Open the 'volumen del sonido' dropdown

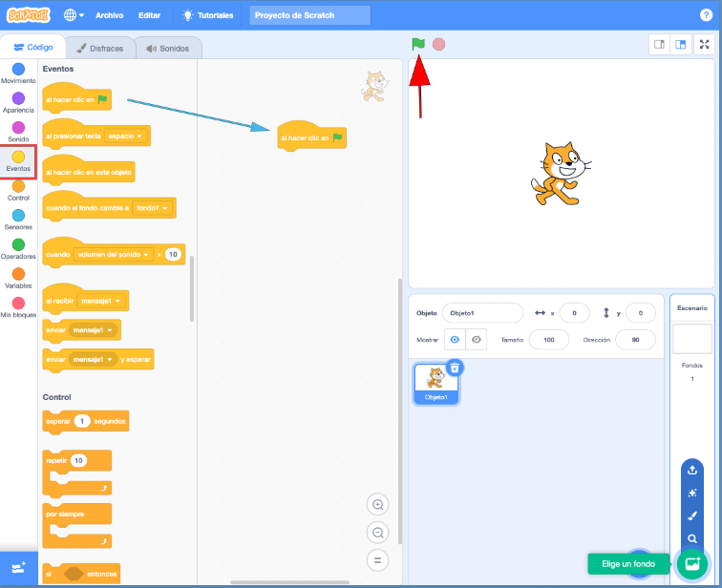coord(113,255)
